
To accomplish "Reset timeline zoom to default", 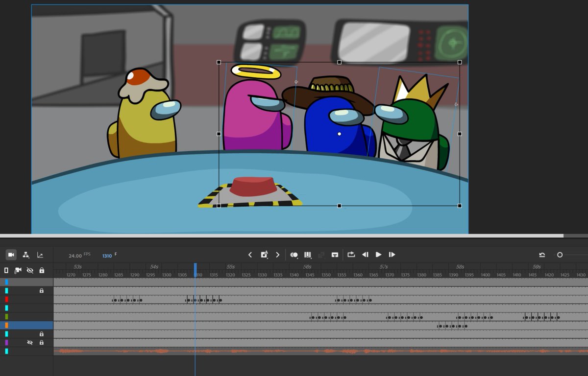I will click(542, 255).
